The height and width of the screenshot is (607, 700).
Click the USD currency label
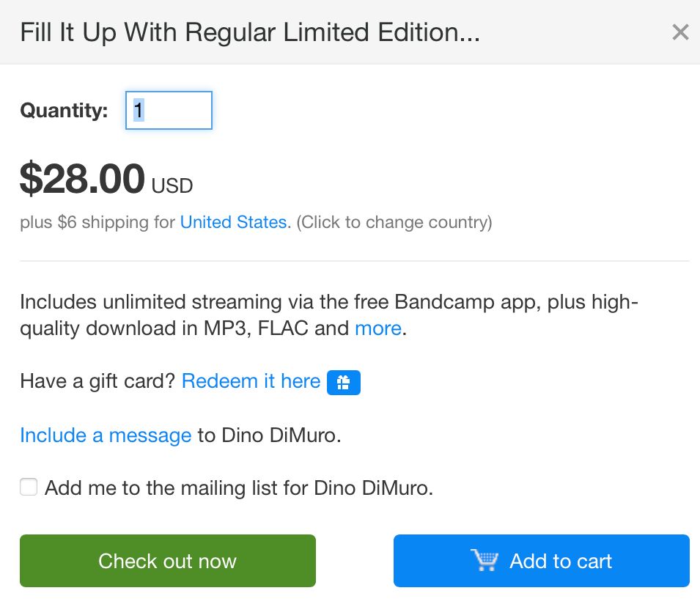click(x=172, y=186)
